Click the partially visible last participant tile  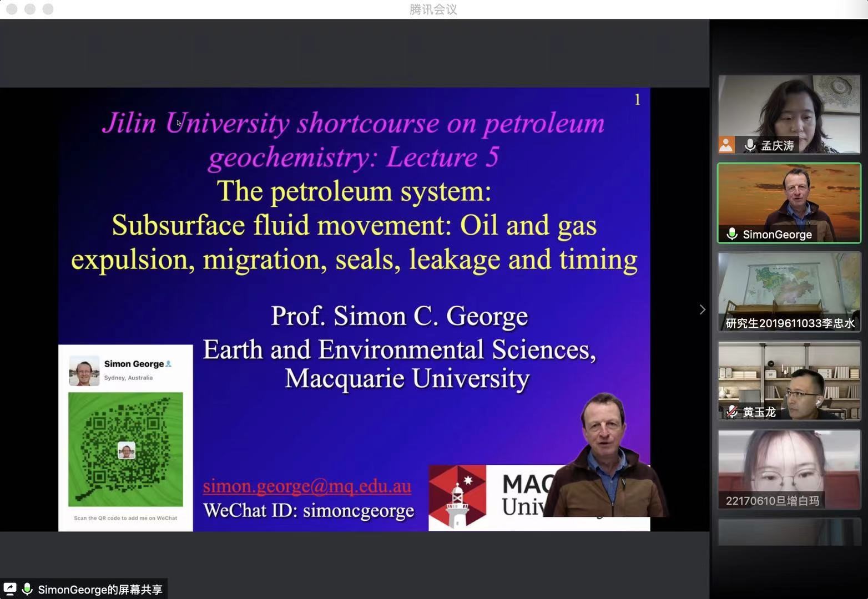[x=789, y=532]
